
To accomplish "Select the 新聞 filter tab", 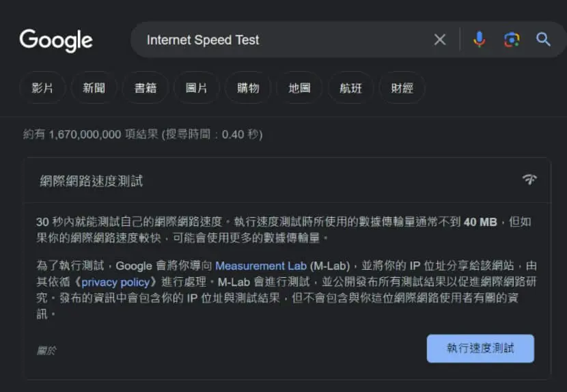I will coord(94,88).
